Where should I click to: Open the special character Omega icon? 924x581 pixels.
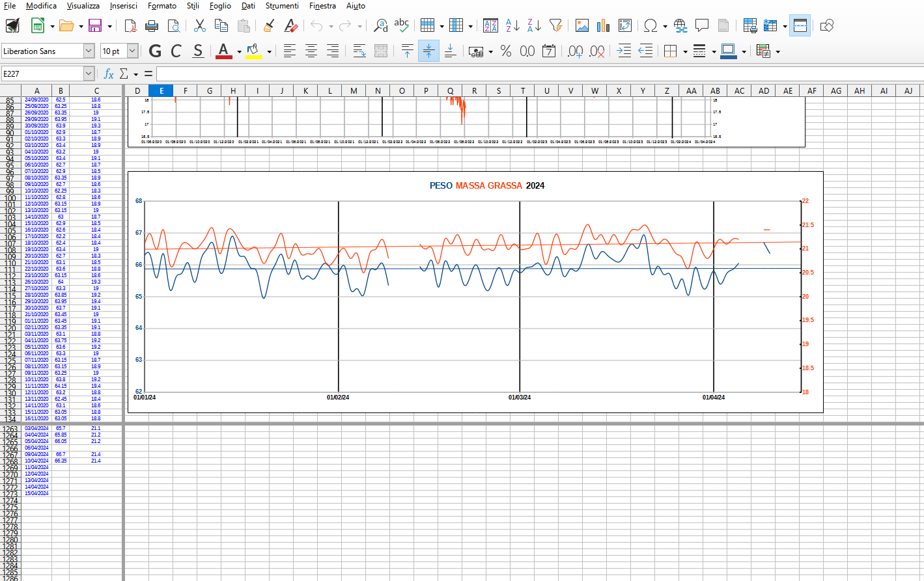(650, 26)
